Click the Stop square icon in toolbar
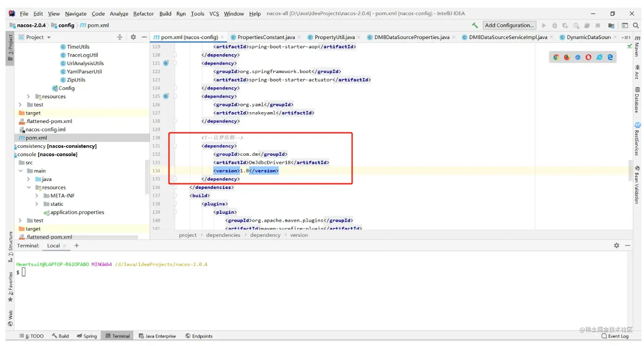 pyautogui.click(x=598, y=26)
